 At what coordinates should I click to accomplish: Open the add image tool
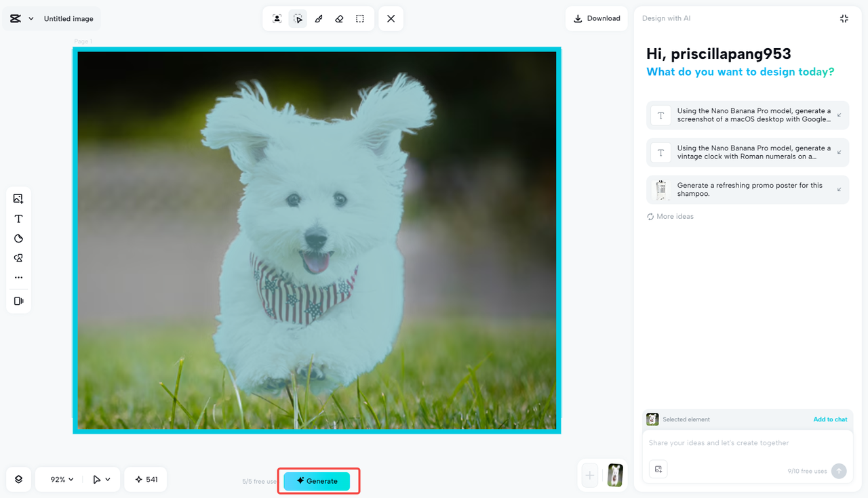(18, 199)
